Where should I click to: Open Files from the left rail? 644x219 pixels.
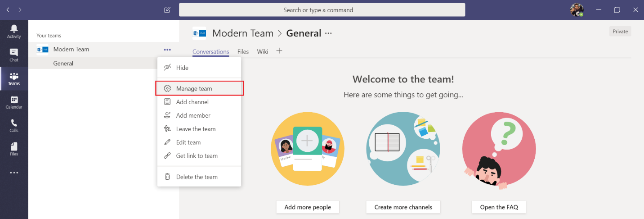pos(14,149)
